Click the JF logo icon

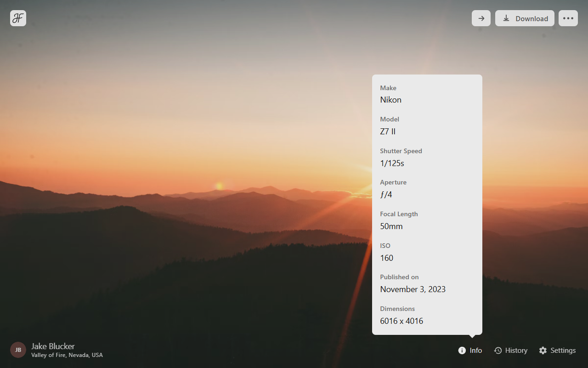pyautogui.click(x=18, y=18)
